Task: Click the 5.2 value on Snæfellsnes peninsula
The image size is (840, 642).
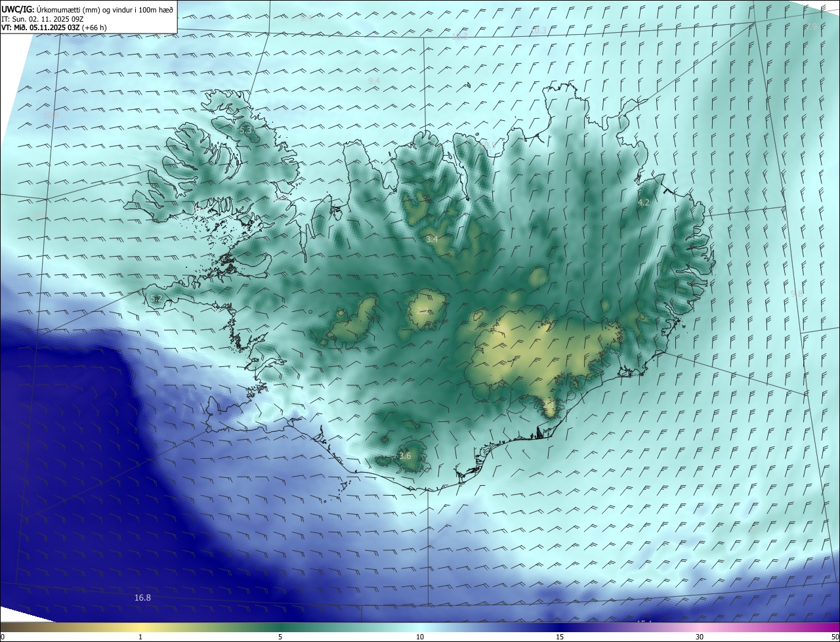Action: pos(156,299)
